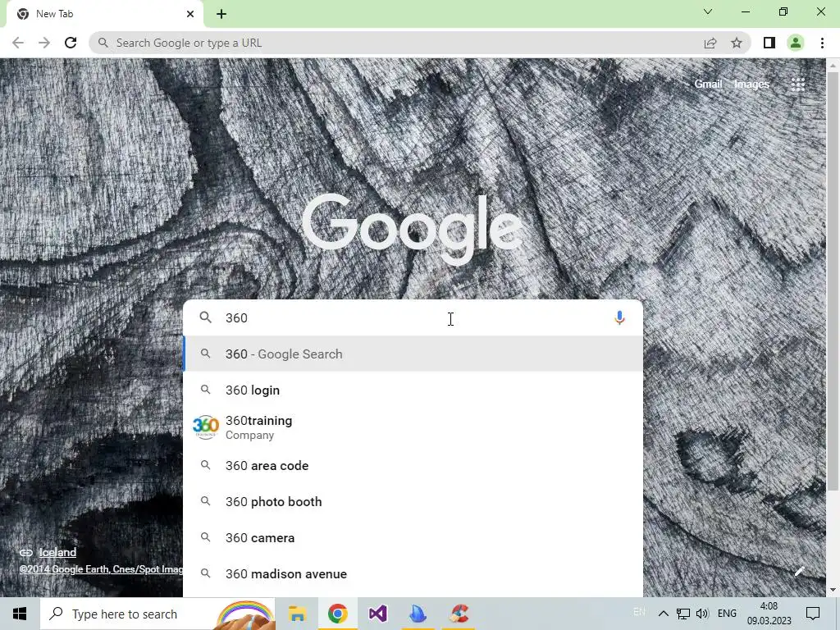Open CCleaner from the taskbar

click(459, 614)
